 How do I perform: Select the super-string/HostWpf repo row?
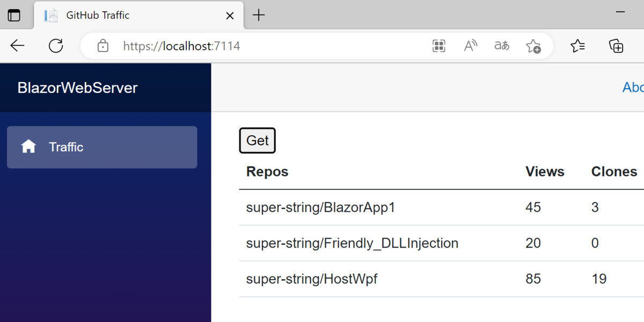pyautogui.click(x=311, y=279)
